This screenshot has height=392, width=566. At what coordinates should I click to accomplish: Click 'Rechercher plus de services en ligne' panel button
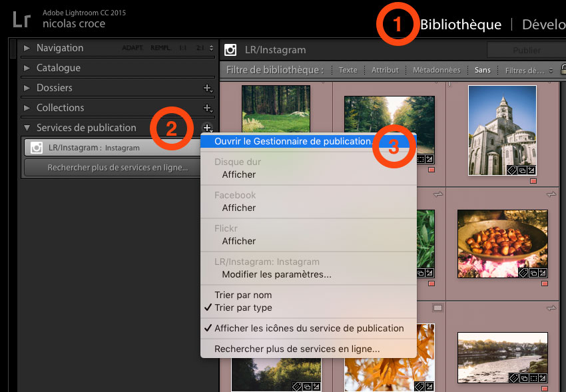pyautogui.click(x=117, y=168)
